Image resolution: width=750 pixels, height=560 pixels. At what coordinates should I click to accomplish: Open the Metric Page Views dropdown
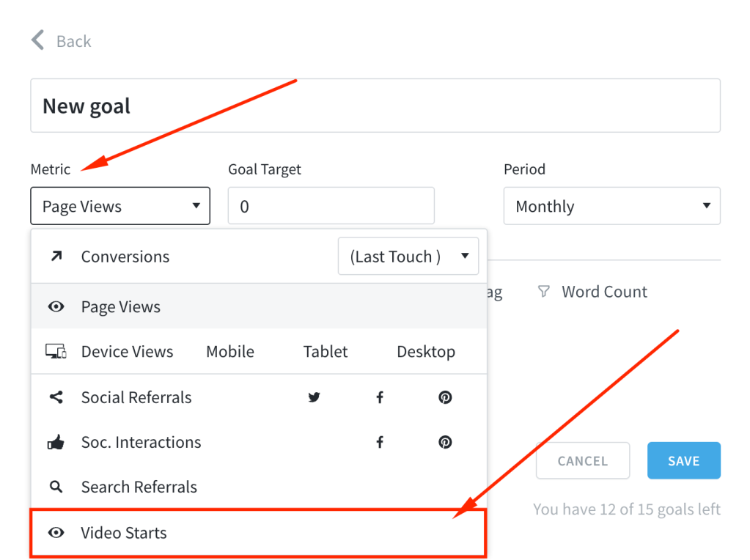tap(120, 206)
